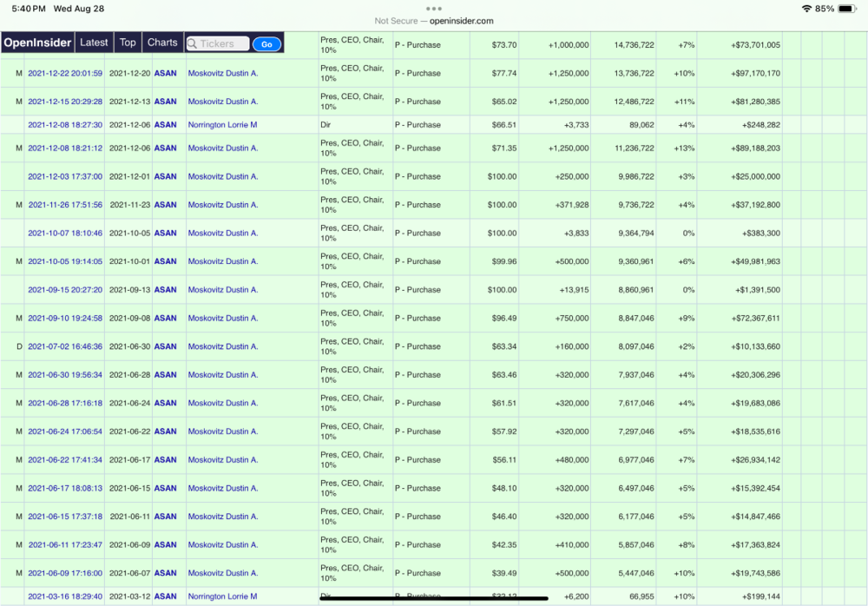Screen dimensions: 868x606
Task: Open filing dated 2021-07-02 16:46:36
Action: pos(65,346)
